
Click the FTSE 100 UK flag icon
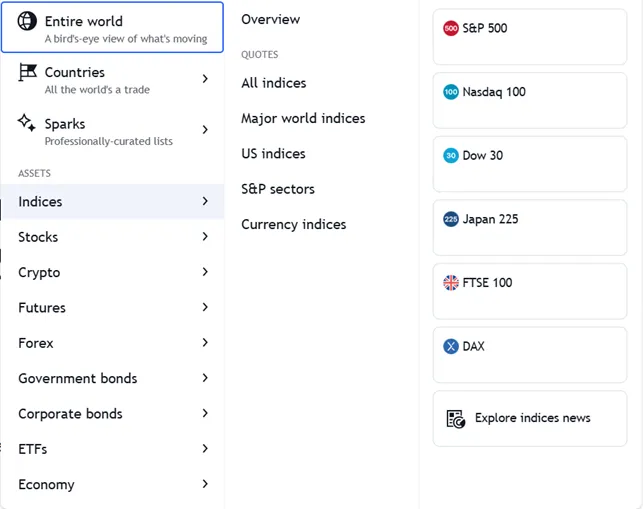pyautogui.click(x=450, y=283)
